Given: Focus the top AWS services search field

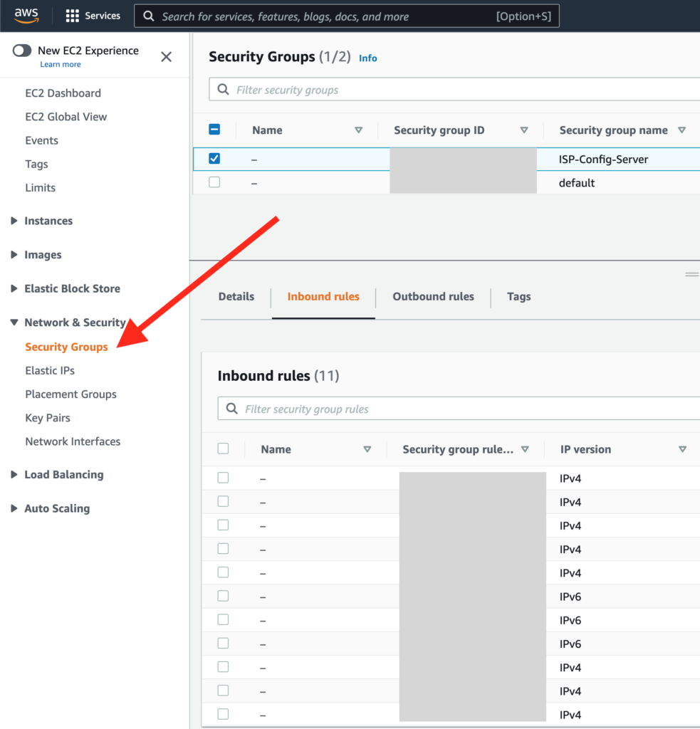Looking at the screenshot, I should pyautogui.click(x=347, y=16).
